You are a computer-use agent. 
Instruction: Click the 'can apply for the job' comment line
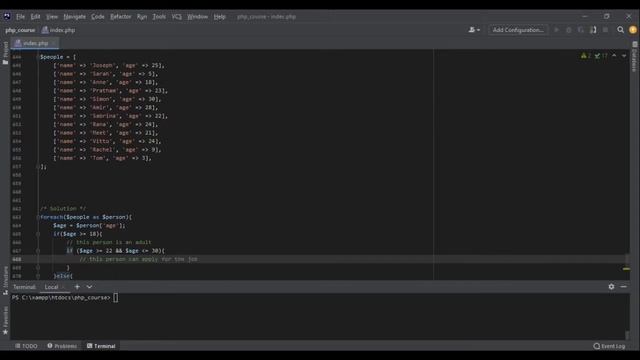138,259
